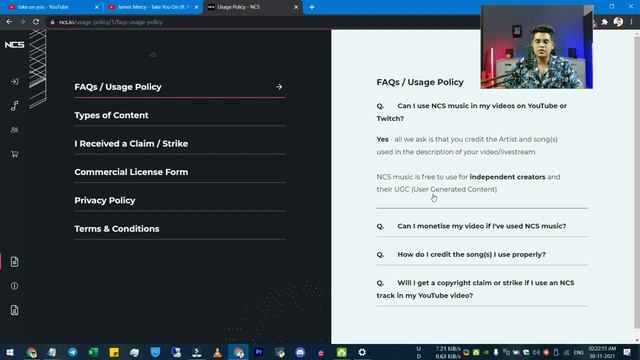
Task: Click the address bar URL field
Action: point(261,22)
